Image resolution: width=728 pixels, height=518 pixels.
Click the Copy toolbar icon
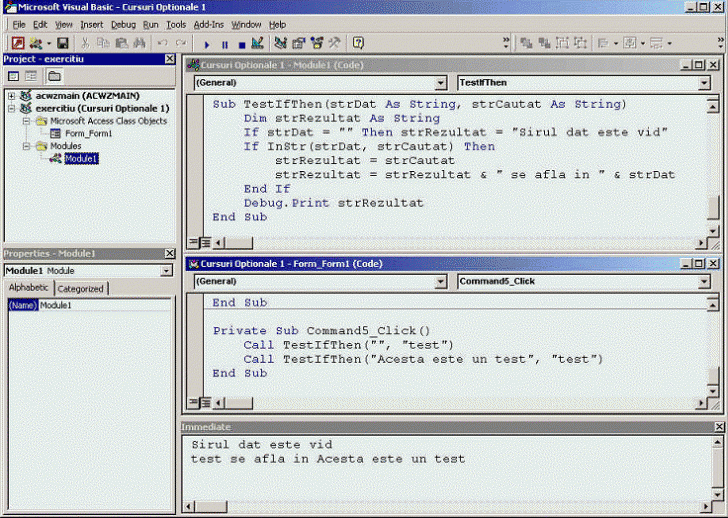(x=103, y=43)
